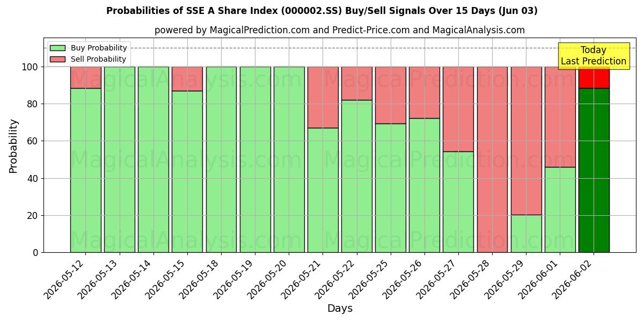Click the yellow Today Last Prediction box
644x322 pixels.
point(594,56)
